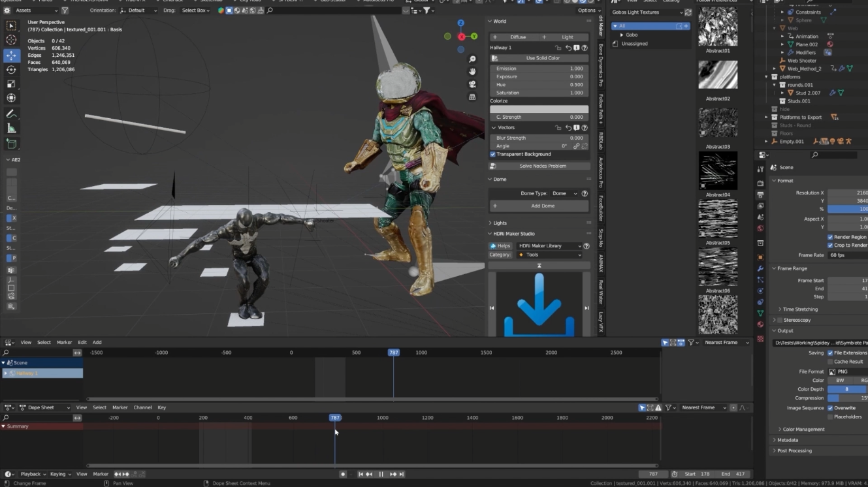
Task: Activate the Rotate tool
Action: click(x=11, y=70)
